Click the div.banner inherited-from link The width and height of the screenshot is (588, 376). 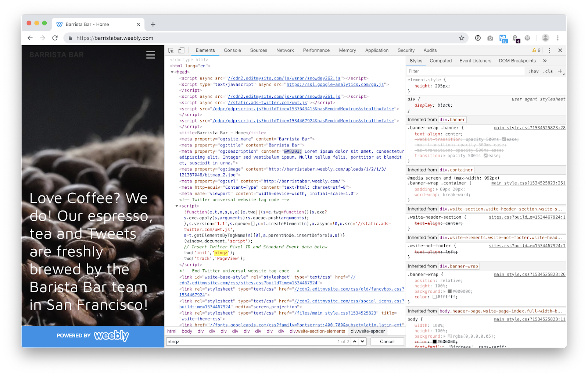tap(452, 120)
